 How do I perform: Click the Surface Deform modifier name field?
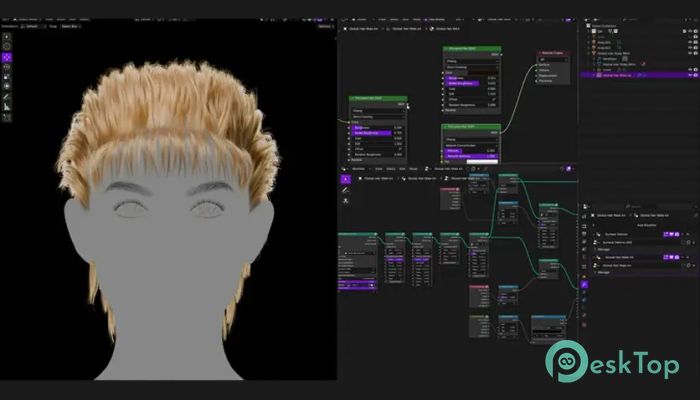[632, 234]
